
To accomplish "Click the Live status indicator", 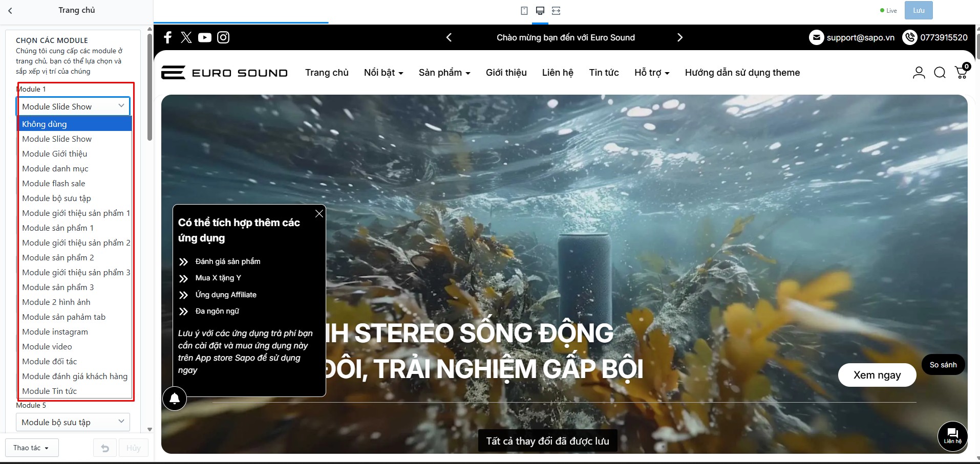I will pos(888,11).
